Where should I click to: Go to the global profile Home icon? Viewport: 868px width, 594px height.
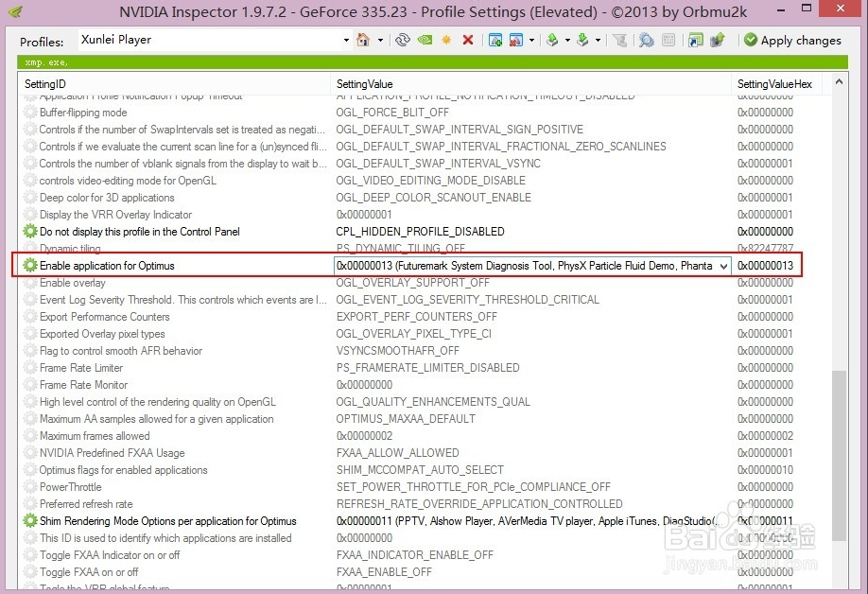click(363, 40)
